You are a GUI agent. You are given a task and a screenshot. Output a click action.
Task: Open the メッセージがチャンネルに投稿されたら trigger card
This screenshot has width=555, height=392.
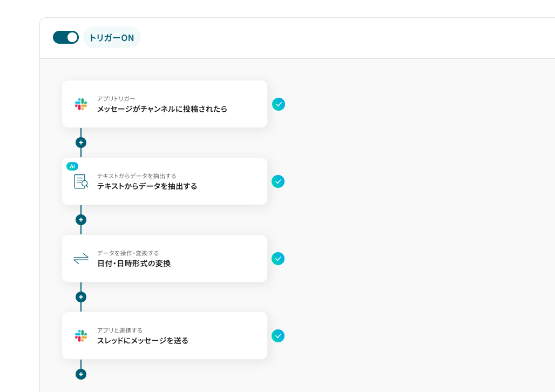165,104
